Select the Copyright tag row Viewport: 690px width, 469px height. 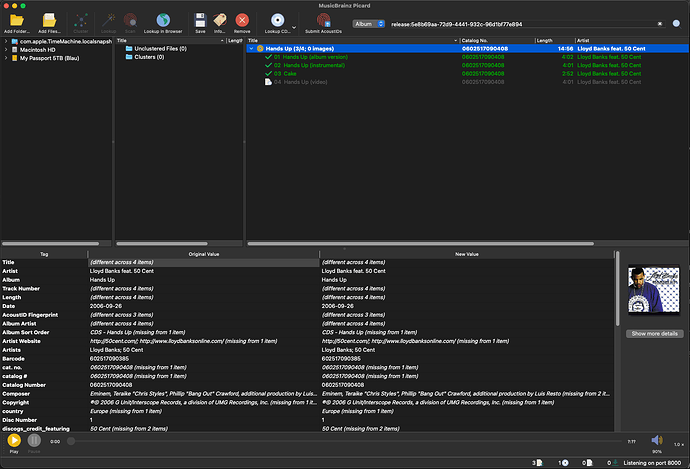tap(307, 403)
